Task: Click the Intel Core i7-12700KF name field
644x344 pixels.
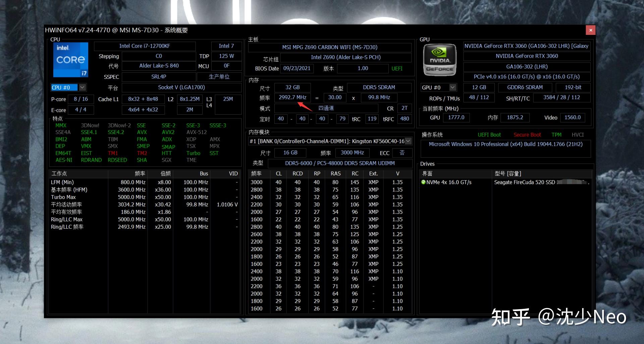Action: [x=145, y=46]
